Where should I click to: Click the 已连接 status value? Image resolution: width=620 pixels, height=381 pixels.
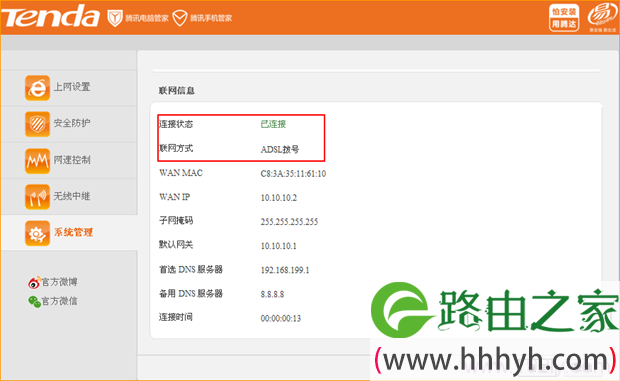pos(273,124)
